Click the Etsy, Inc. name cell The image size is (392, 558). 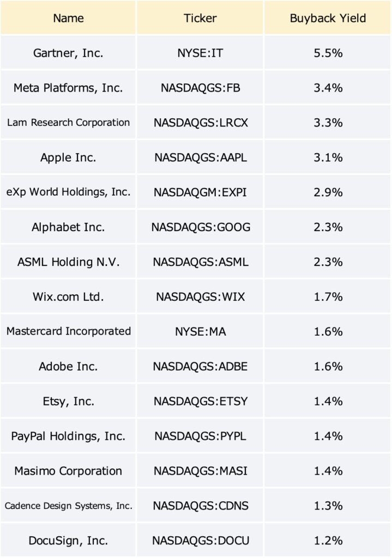pos(68,401)
